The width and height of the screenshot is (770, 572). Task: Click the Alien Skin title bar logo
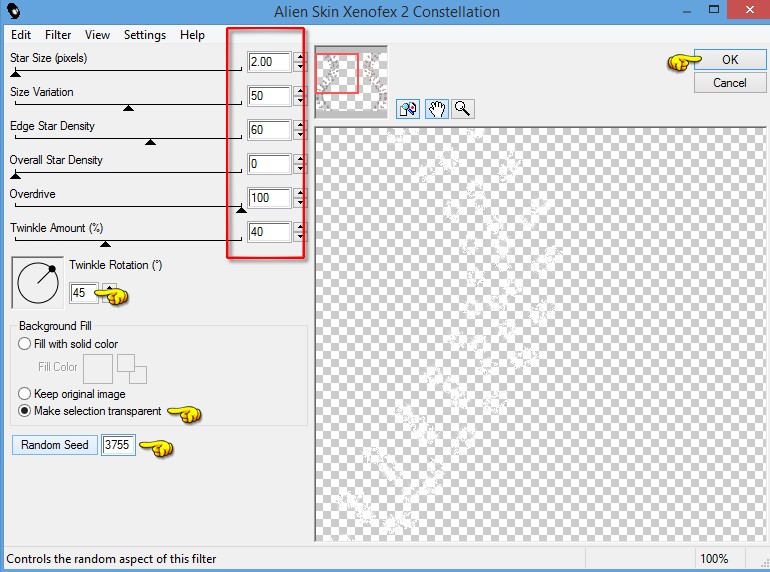[14, 10]
